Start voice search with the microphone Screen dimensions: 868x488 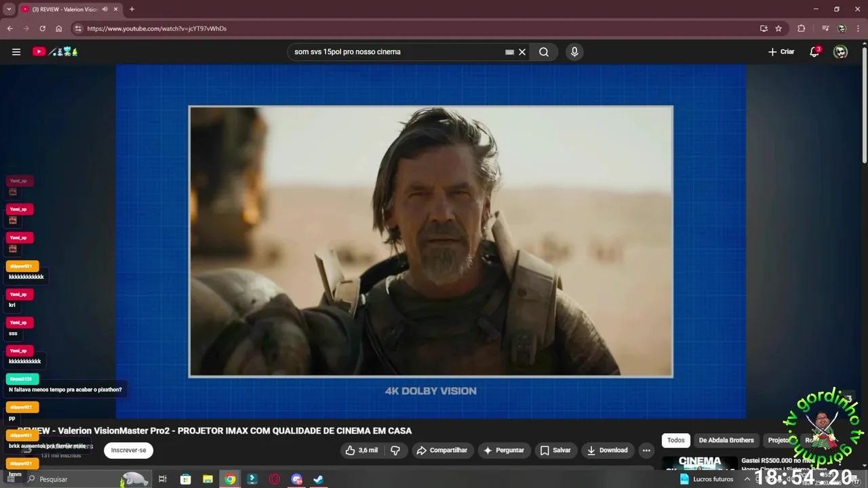click(574, 52)
